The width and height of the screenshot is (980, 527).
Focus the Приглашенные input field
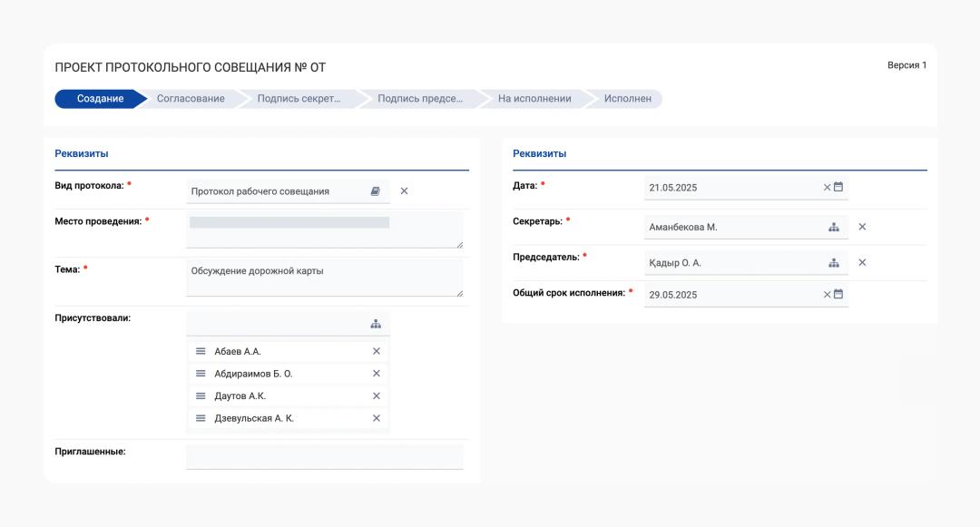pyautogui.click(x=324, y=456)
